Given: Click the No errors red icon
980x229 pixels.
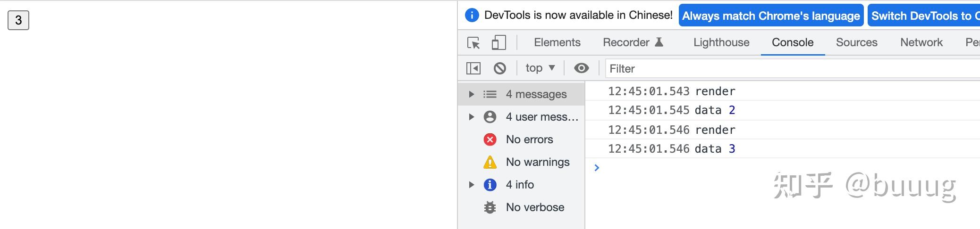Looking at the screenshot, I should coord(490,139).
